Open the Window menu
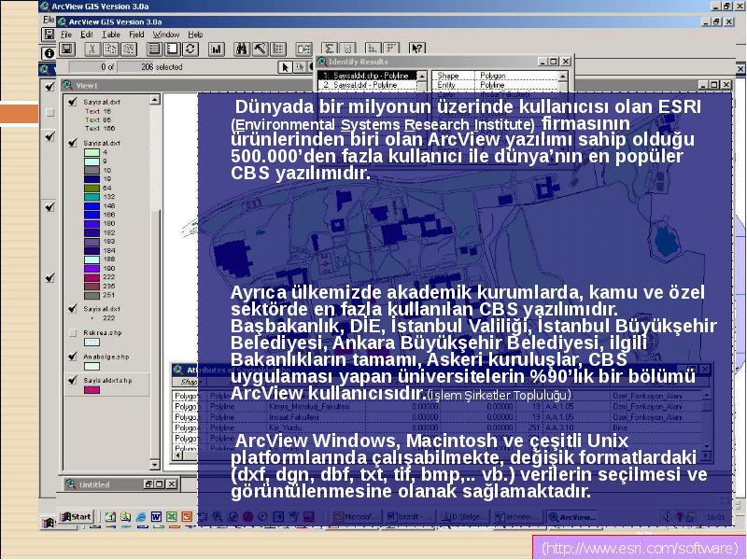 (x=166, y=35)
